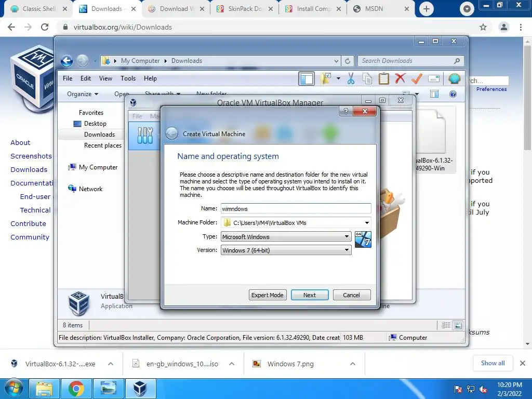Select Downloads in Explorer navigation pane

click(x=99, y=135)
